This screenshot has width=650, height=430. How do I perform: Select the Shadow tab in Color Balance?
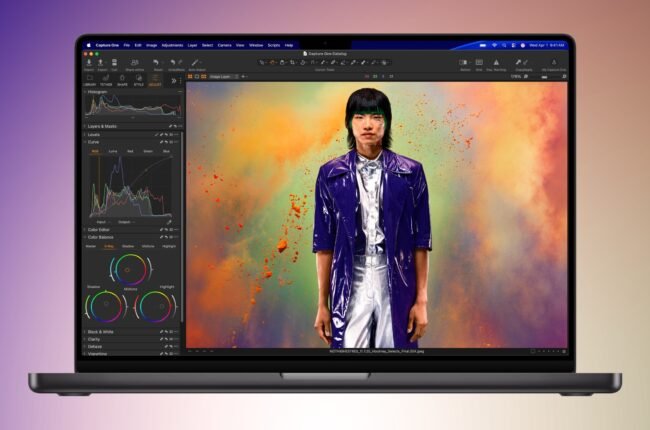click(x=128, y=245)
